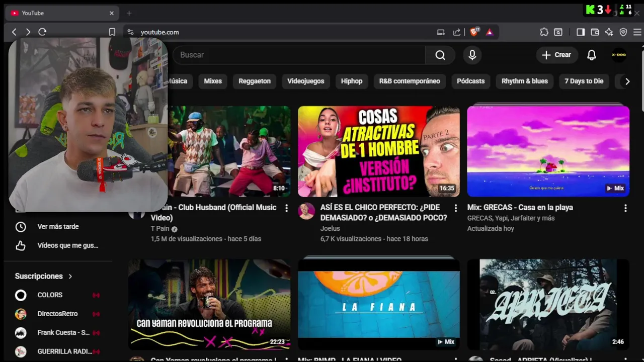
Task: Open DirectosRetro subscription channel
Action: [x=58, y=314]
